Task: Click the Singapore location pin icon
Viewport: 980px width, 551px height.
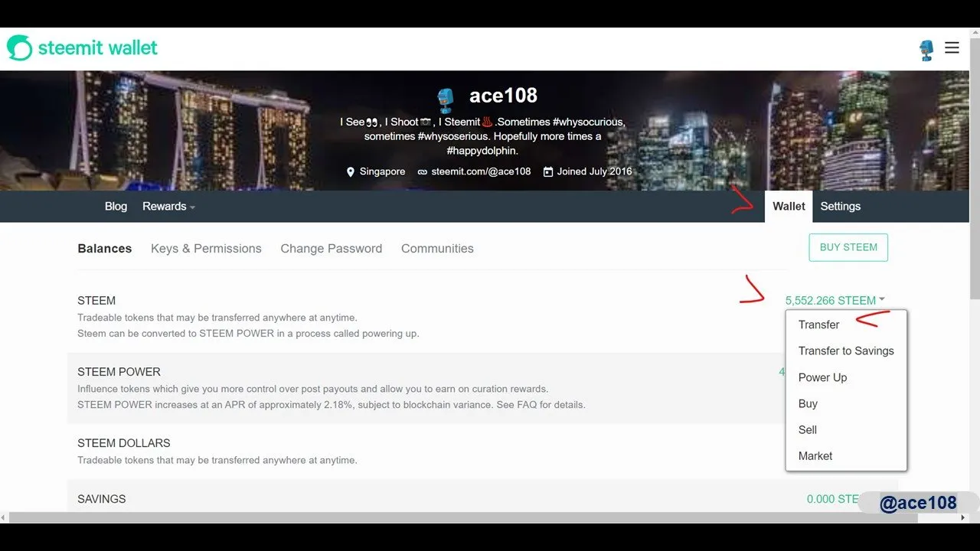Action: [x=351, y=171]
